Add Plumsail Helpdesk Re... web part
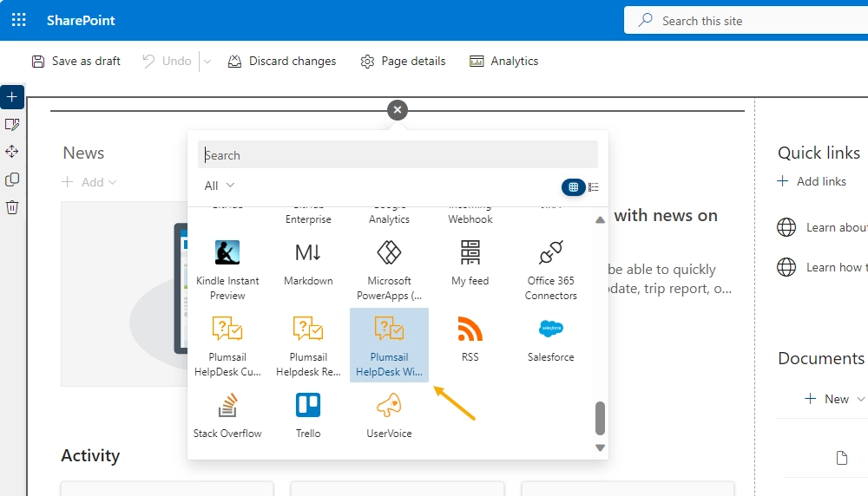The width and height of the screenshot is (868, 496). (x=308, y=346)
